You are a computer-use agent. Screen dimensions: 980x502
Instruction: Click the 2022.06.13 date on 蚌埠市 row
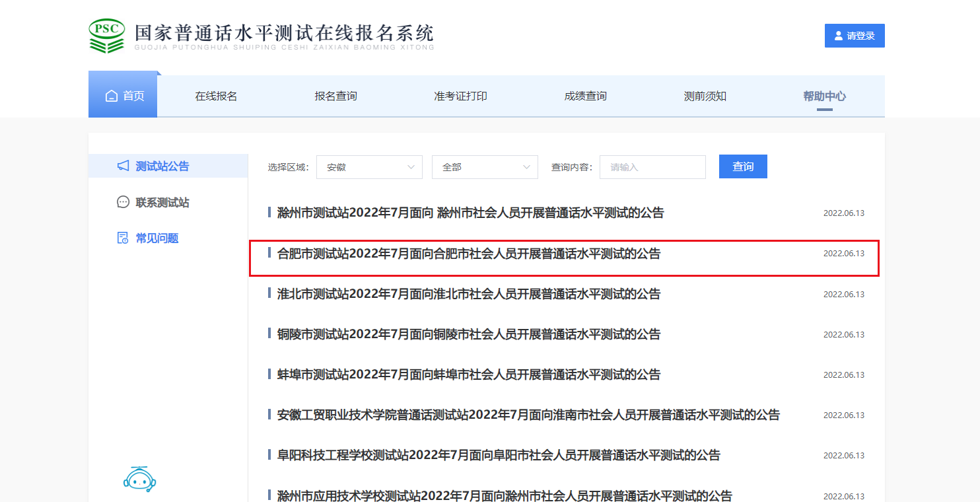(844, 375)
